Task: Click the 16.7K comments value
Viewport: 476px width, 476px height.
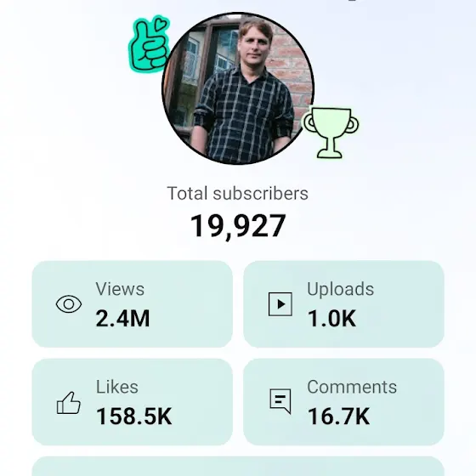Action: coord(339,416)
